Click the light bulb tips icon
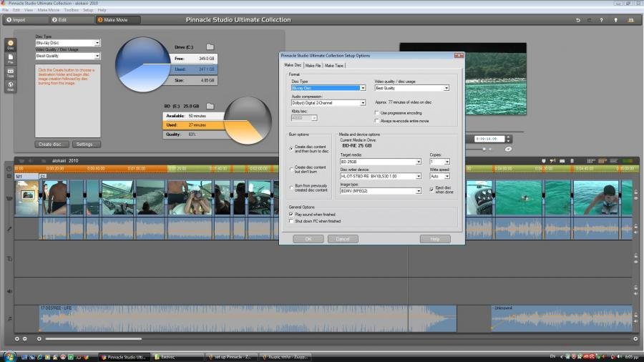This screenshot has width=644, height=362. [x=615, y=20]
